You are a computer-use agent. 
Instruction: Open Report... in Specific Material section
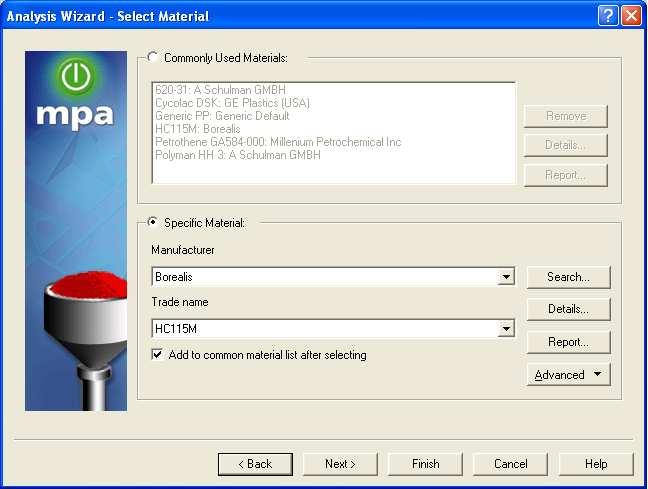tap(568, 342)
